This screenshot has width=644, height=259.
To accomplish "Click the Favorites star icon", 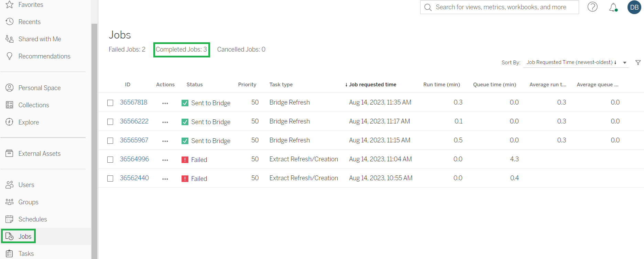I will (10, 4).
